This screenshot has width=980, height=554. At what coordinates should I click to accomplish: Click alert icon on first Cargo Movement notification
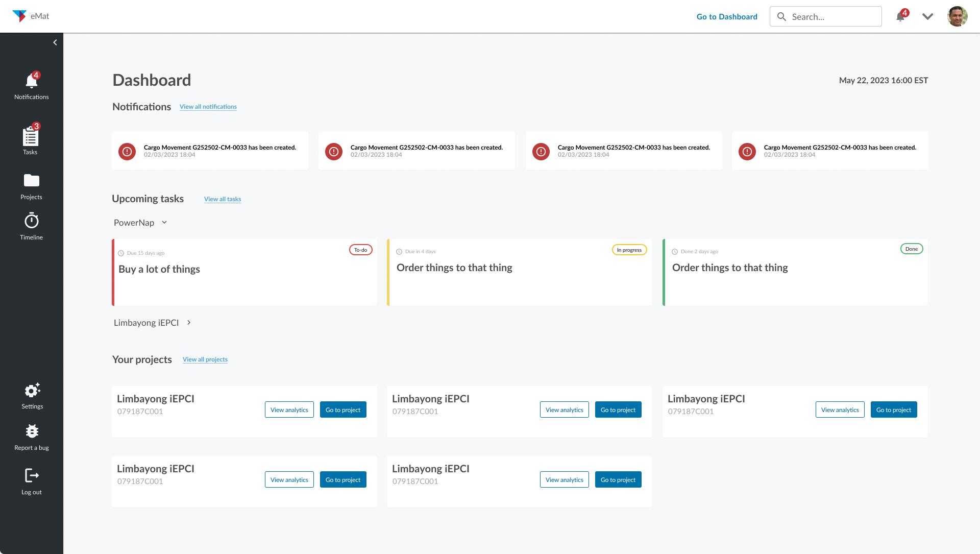(x=127, y=151)
